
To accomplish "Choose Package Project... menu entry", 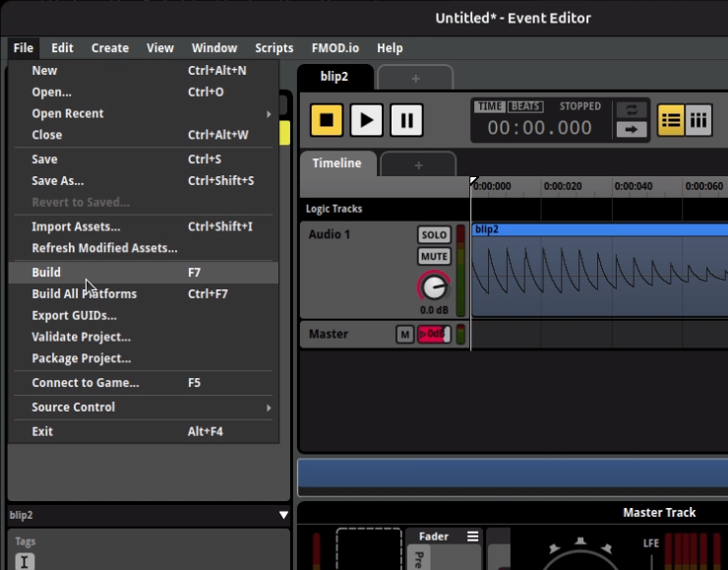I will (x=144, y=358).
